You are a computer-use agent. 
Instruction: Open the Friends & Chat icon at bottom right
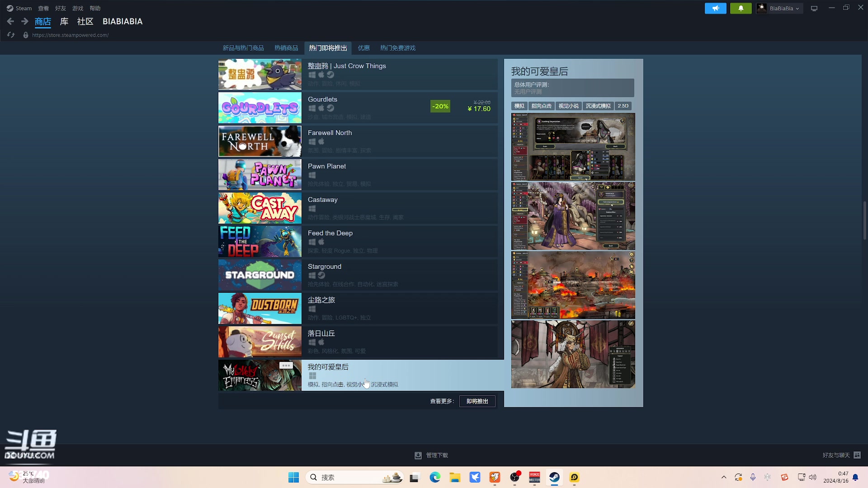(x=857, y=455)
